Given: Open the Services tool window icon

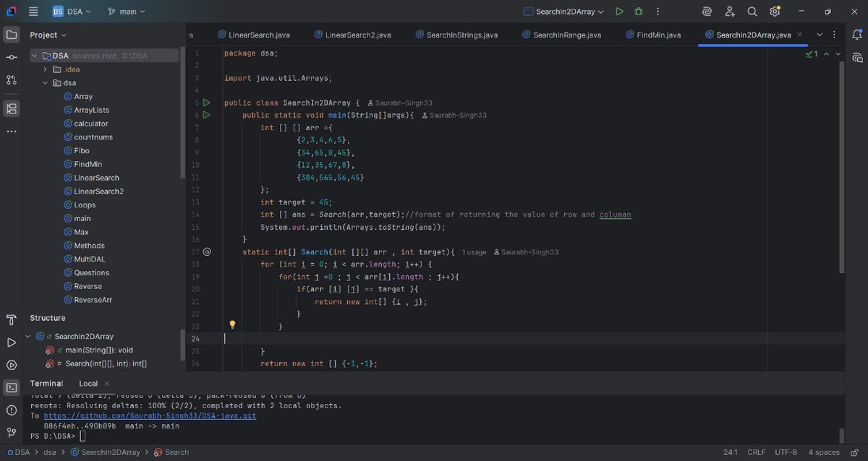Looking at the screenshot, I should coord(12,365).
